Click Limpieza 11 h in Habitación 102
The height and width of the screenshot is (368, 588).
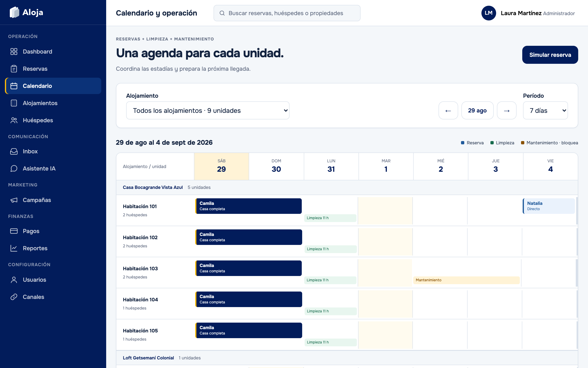point(331,249)
